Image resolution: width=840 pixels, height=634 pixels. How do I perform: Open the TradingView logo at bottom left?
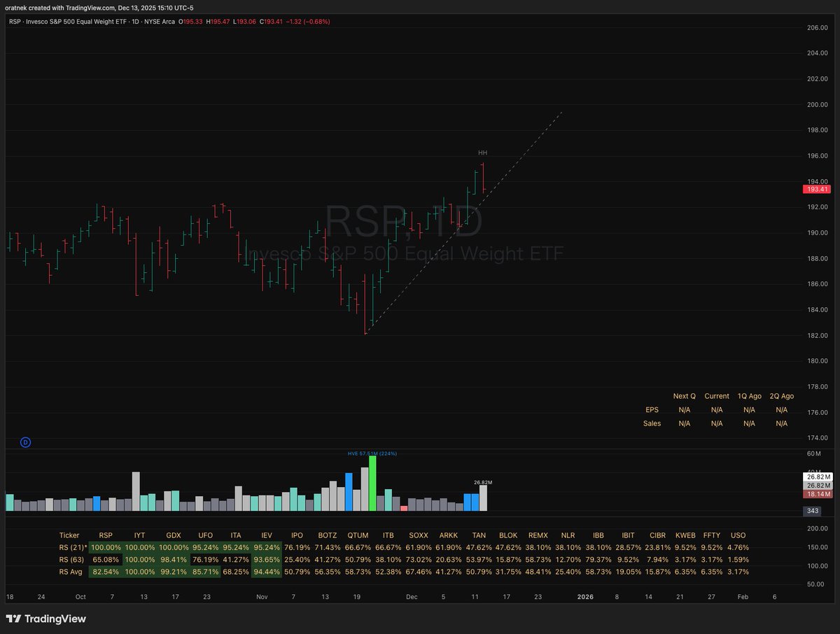click(x=46, y=619)
